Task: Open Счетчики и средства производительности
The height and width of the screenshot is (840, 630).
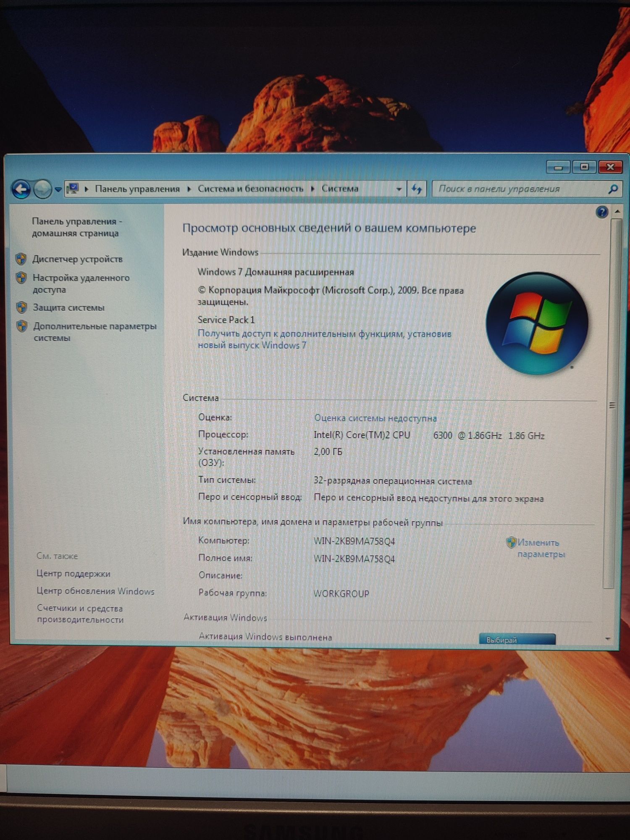Action: coord(80,614)
